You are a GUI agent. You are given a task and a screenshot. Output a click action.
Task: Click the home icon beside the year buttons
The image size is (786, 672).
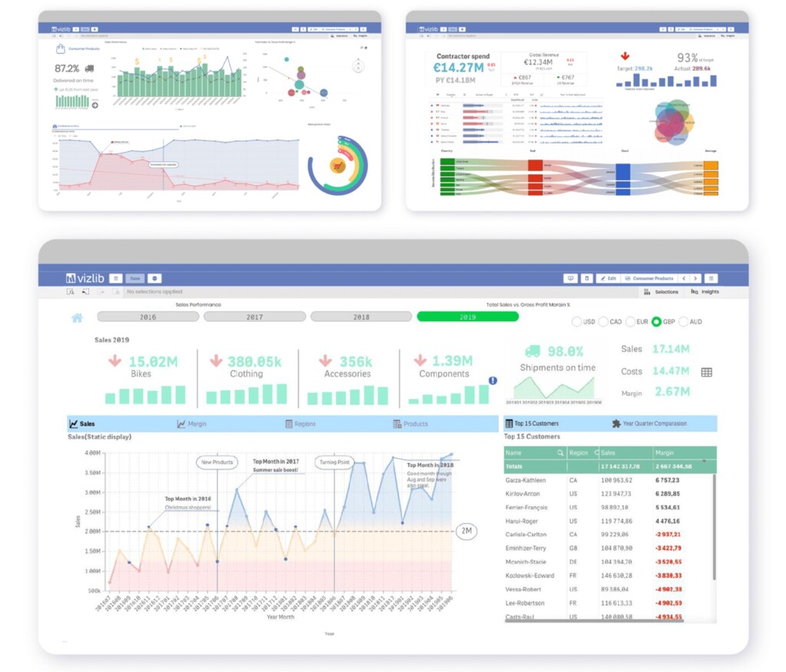pyautogui.click(x=77, y=318)
